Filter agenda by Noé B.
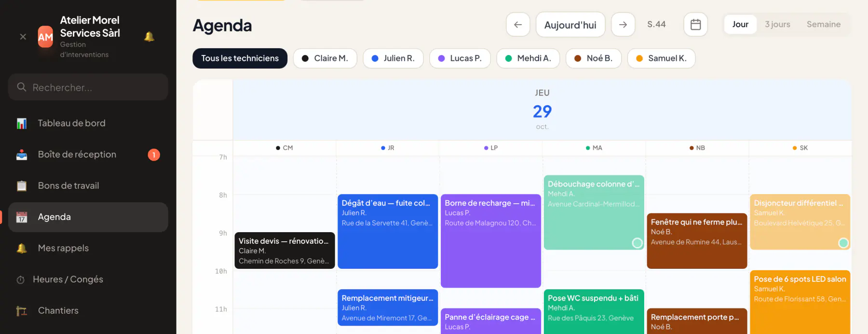Screen dimensions: 868x334 point(594,58)
